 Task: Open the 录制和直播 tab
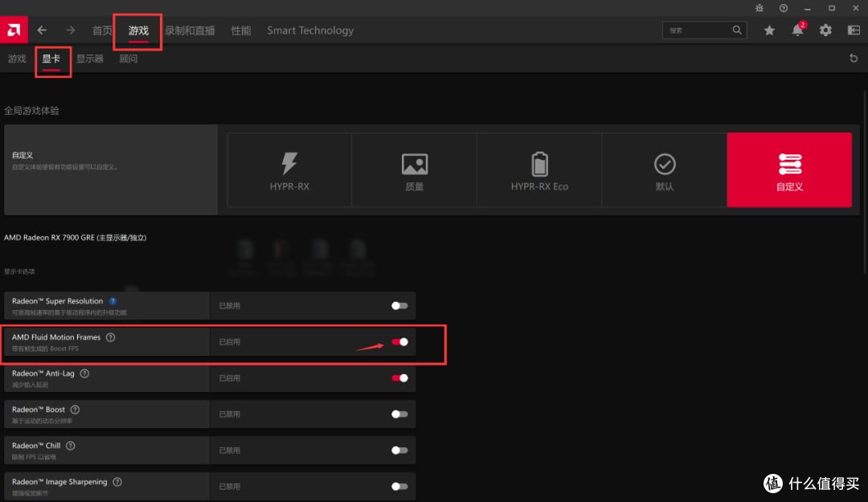pos(190,31)
